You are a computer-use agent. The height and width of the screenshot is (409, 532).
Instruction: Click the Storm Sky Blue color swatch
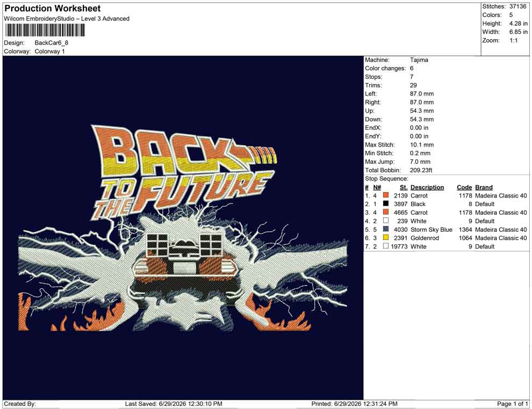(x=385, y=229)
